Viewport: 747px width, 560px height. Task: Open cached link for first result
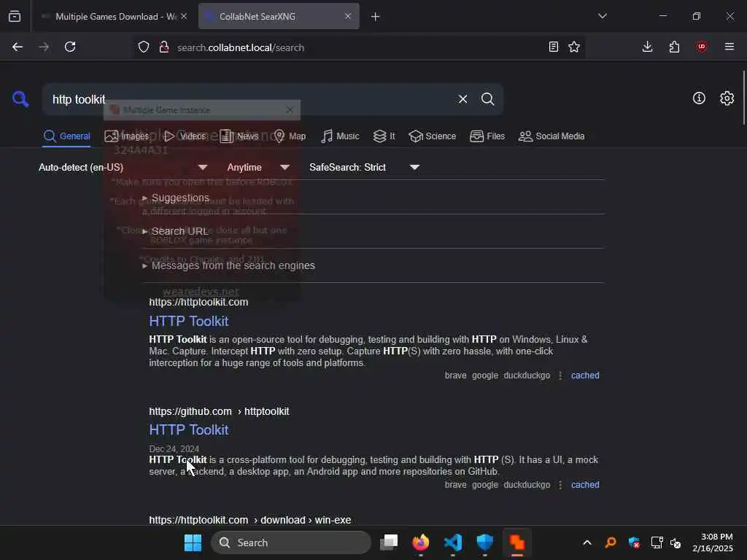tap(585, 376)
